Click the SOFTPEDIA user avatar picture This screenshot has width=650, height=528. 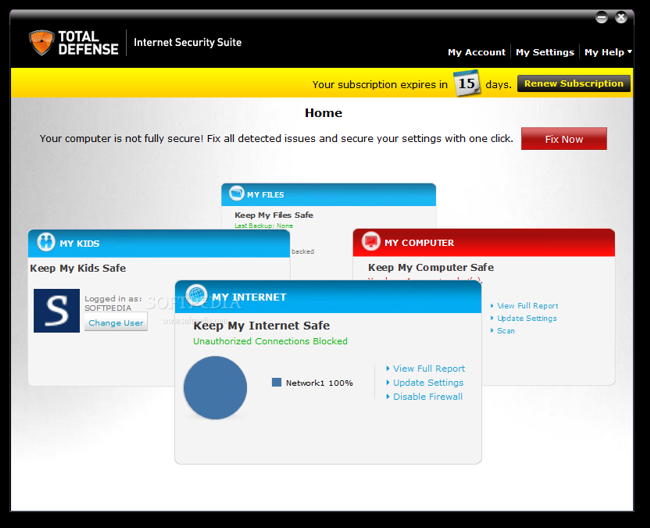pyautogui.click(x=57, y=311)
